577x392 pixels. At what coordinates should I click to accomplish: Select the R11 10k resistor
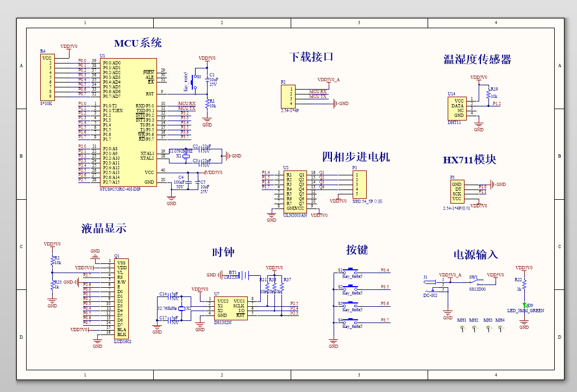coord(267,288)
